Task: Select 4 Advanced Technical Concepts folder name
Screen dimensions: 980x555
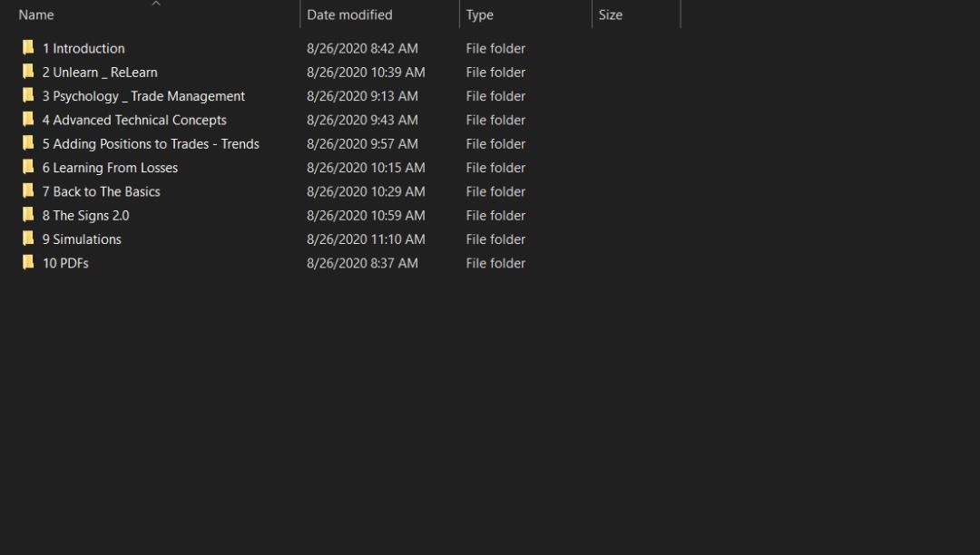Action: click(134, 120)
